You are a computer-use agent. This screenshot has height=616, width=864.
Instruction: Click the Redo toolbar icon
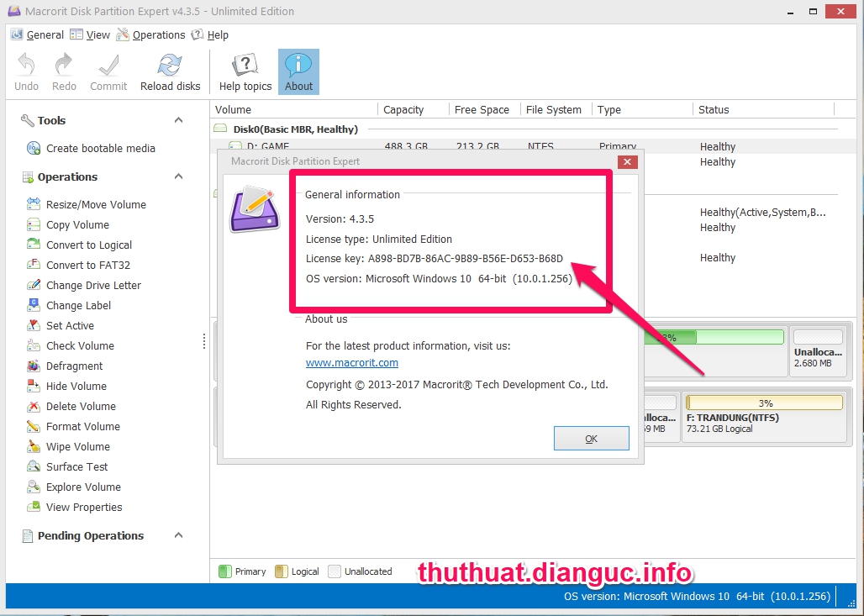[64, 65]
